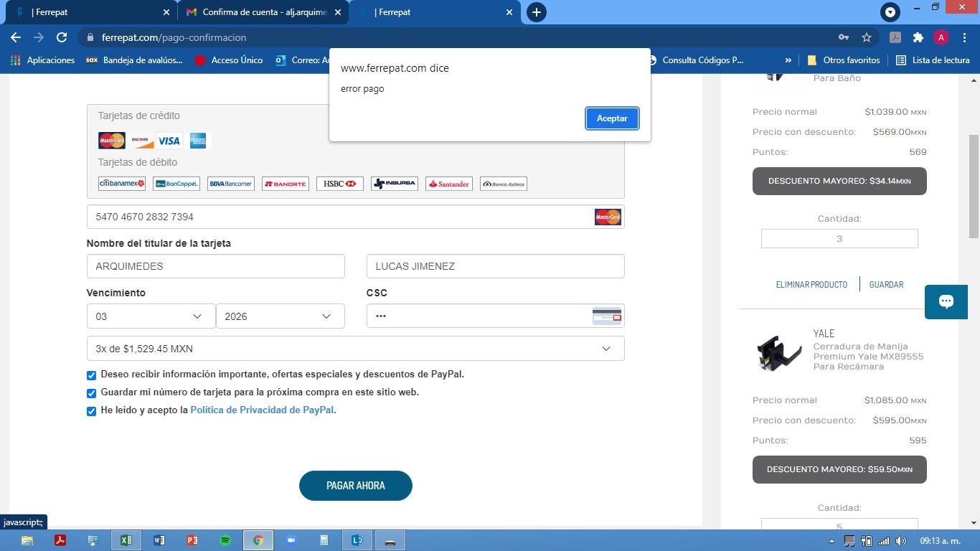Click the card number field
The image size is (980, 551).
coord(355,217)
